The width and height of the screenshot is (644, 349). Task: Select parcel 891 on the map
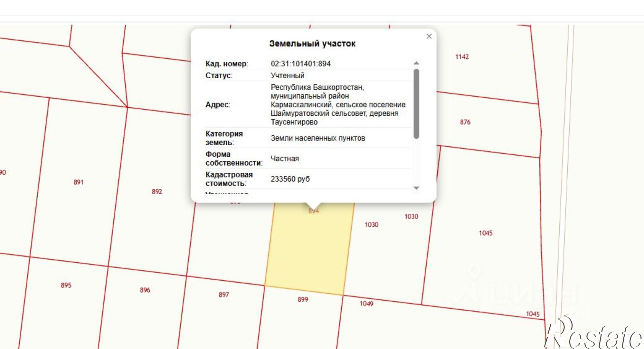(x=79, y=182)
